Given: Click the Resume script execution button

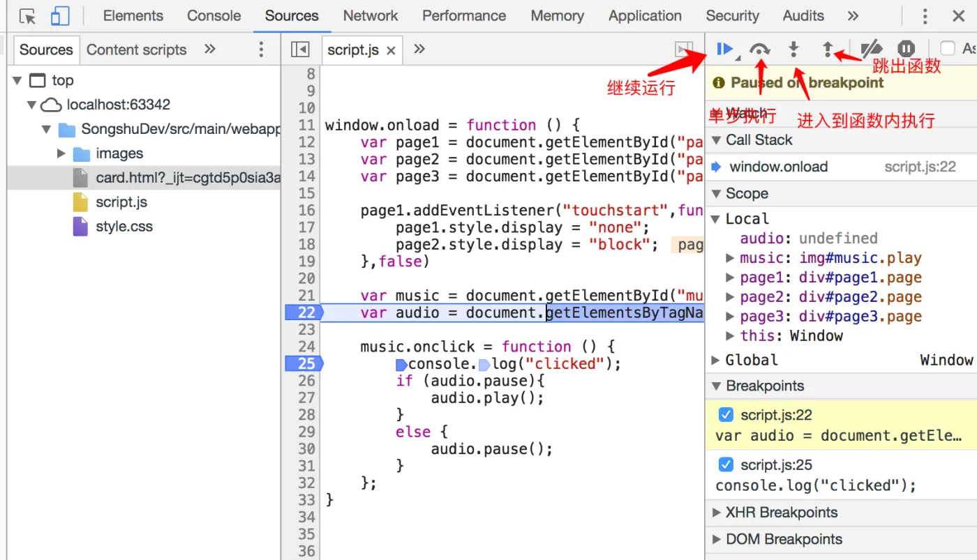Looking at the screenshot, I should [724, 49].
